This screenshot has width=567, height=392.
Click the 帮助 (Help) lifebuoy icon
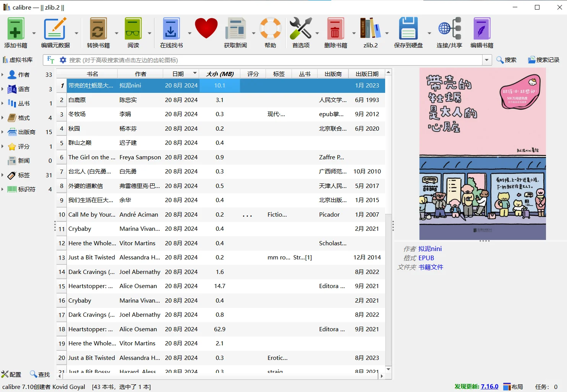[271, 29]
